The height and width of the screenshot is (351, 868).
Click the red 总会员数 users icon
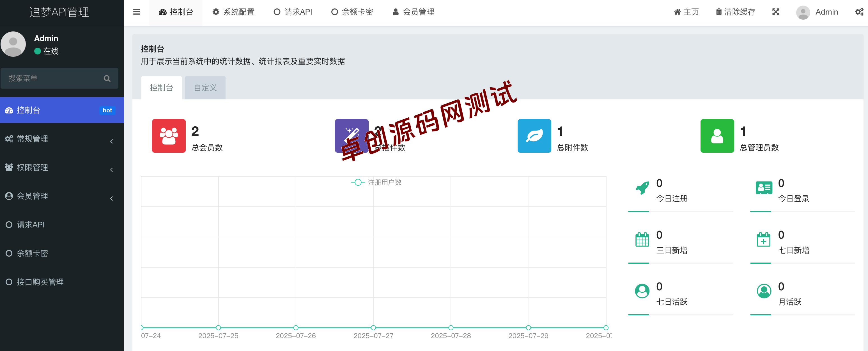(169, 136)
